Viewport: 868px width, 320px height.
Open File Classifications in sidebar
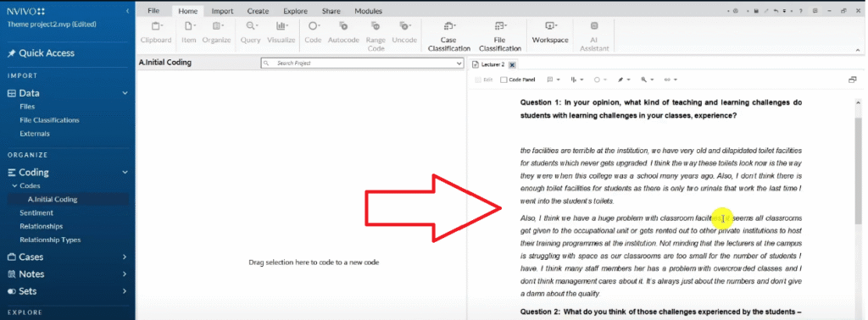click(x=49, y=120)
